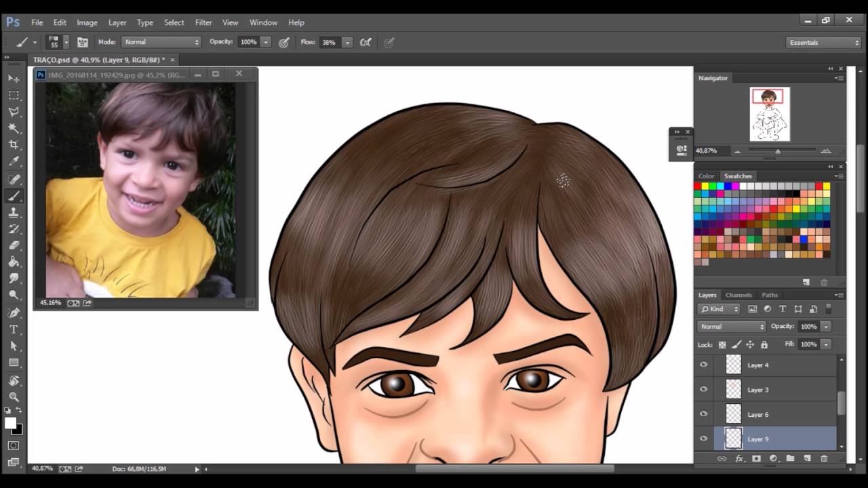Open brush preset picker arrow
The width and height of the screenshot is (868, 488).
tap(66, 42)
